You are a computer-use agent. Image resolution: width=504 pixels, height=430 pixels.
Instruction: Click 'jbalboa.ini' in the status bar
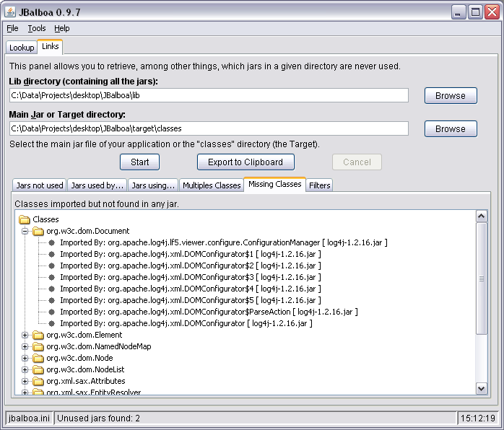tap(30, 418)
